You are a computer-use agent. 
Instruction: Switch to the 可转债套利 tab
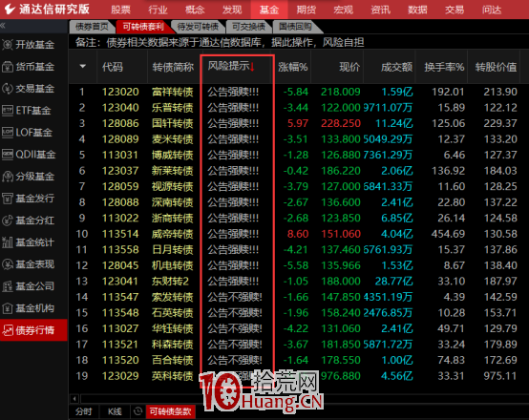coord(143,27)
